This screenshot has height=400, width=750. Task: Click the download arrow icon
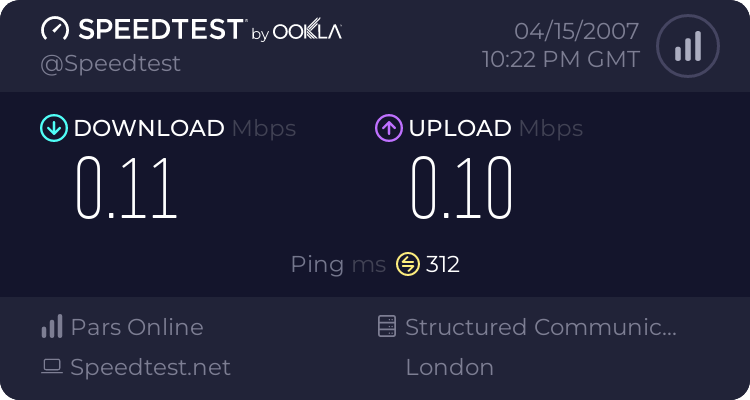[52, 128]
